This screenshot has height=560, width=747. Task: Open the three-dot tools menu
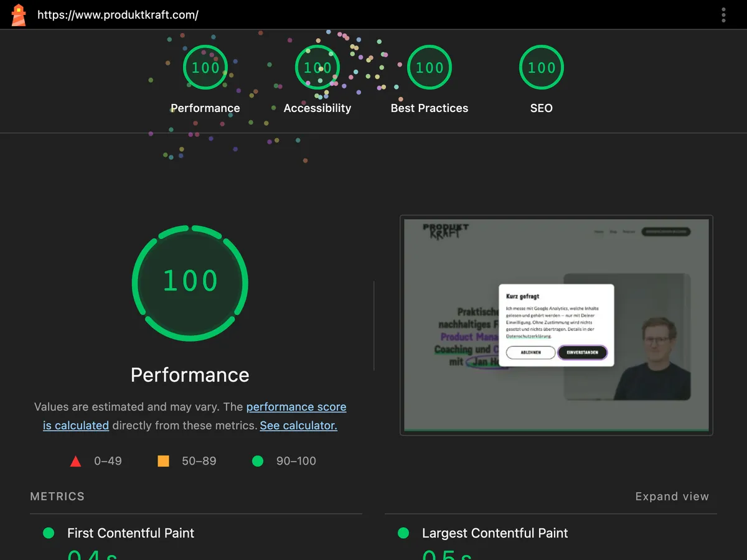(x=723, y=15)
